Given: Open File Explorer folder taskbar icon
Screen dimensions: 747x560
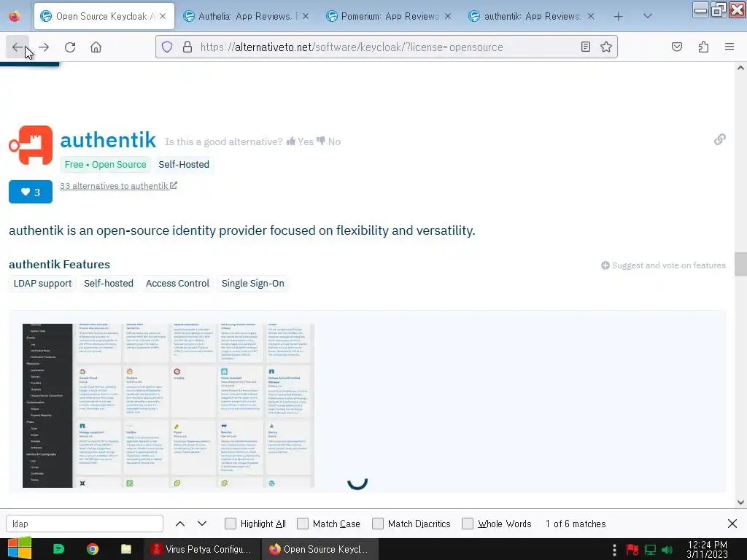Looking at the screenshot, I should pyautogui.click(x=125, y=549).
